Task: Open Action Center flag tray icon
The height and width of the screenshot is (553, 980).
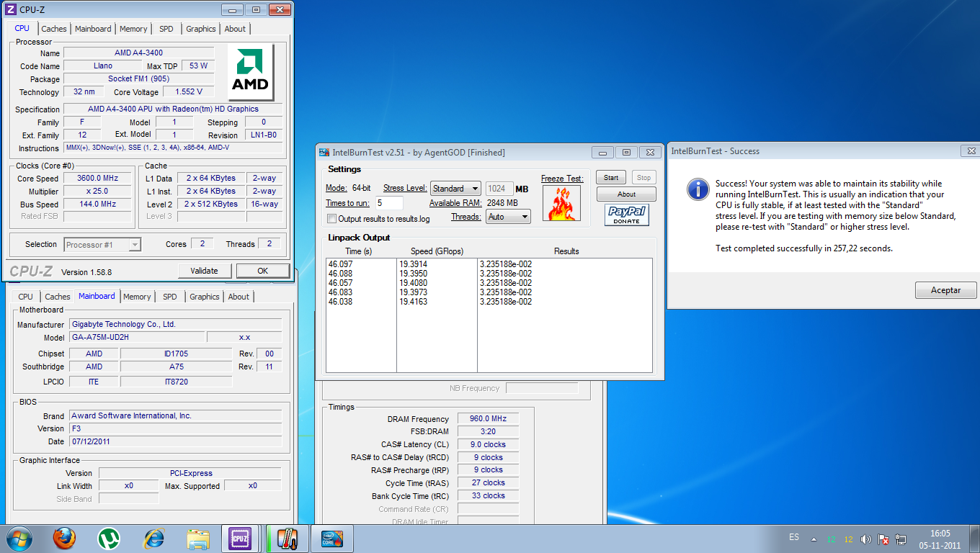Action: (883, 539)
